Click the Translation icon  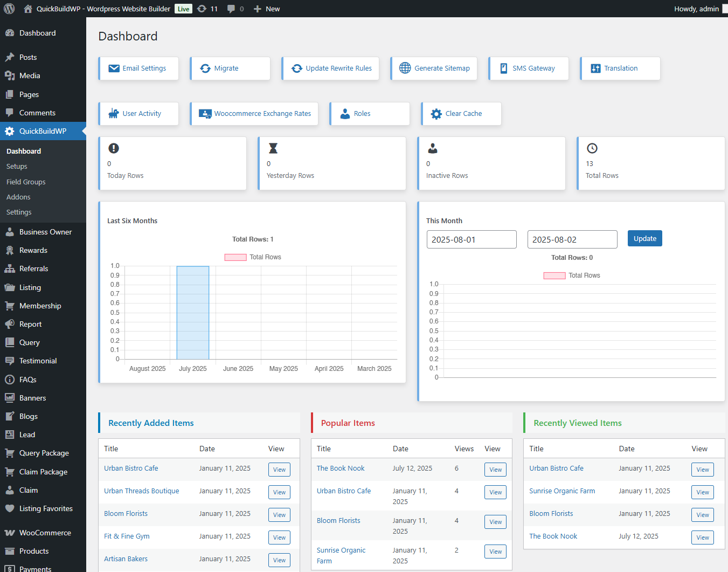595,68
